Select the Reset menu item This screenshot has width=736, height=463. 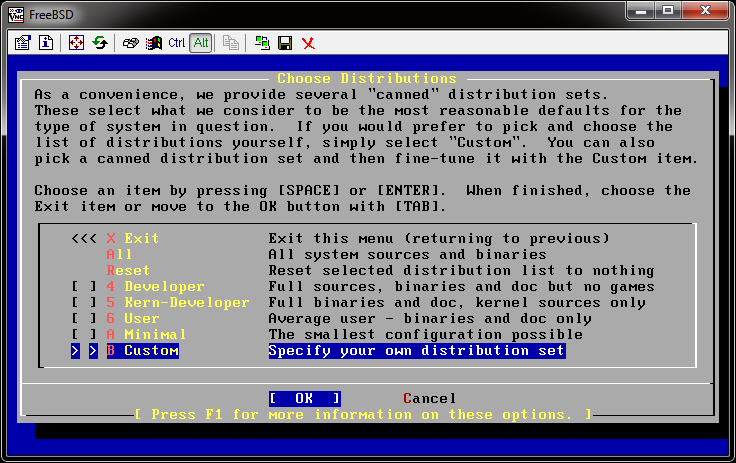(128, 270)
